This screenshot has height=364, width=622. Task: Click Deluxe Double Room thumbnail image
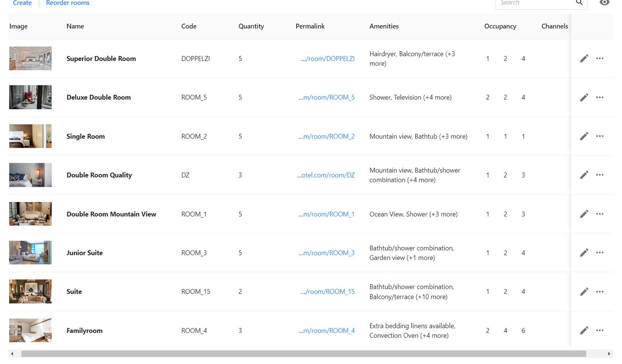(x=30, y=97)
